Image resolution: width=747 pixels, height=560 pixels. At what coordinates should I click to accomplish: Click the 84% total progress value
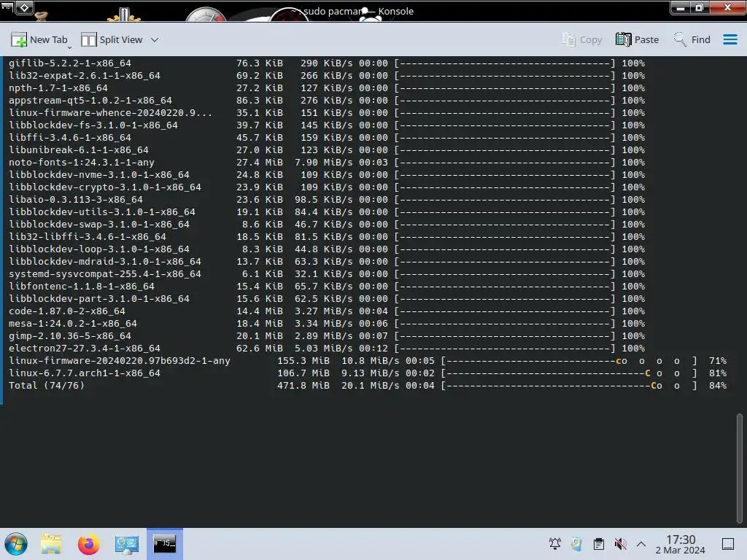tap(718, 385)
